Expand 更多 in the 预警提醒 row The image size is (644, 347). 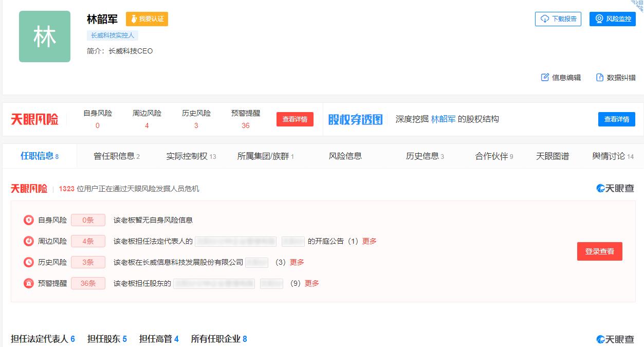(x=312, y=283)
